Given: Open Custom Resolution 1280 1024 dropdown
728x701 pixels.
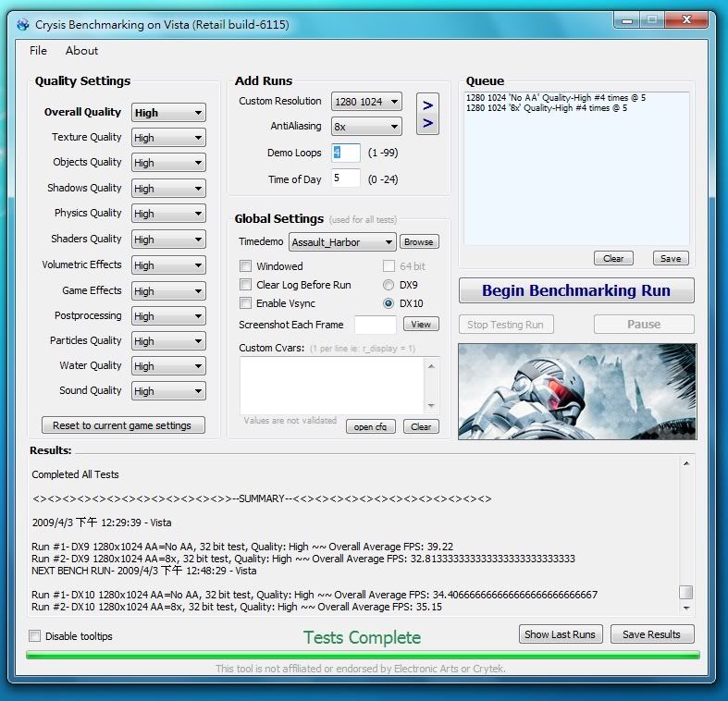Looking at the screenshot, I should point(366,102).
